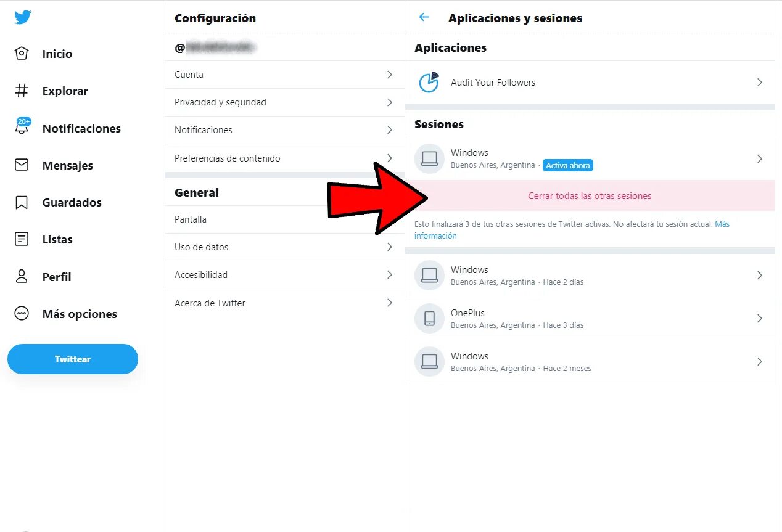
Task: Open Perfil person icon
Action: coord(22,276)
